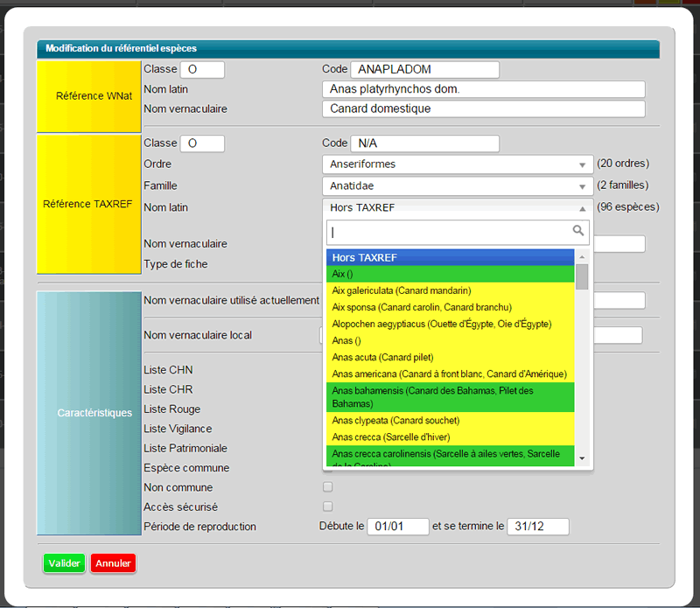Click the Caractéristiques section label
The image size is (700, 608).
click(89, 413)
